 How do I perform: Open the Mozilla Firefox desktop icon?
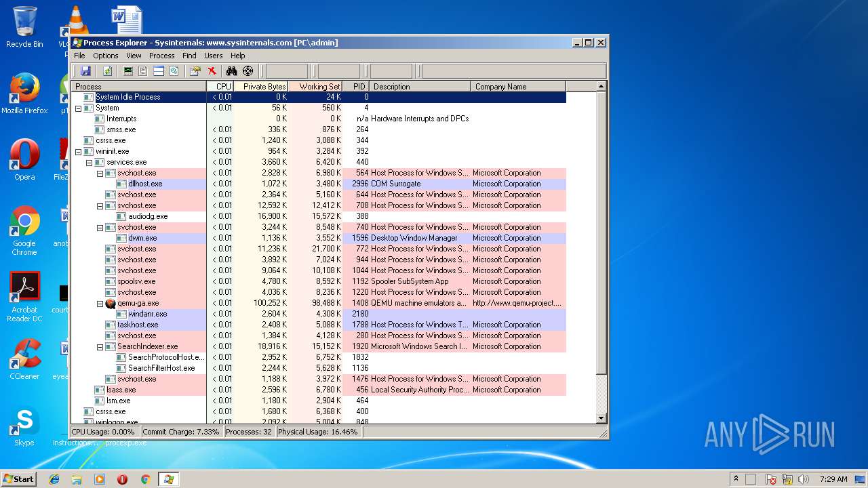(24, 94)
